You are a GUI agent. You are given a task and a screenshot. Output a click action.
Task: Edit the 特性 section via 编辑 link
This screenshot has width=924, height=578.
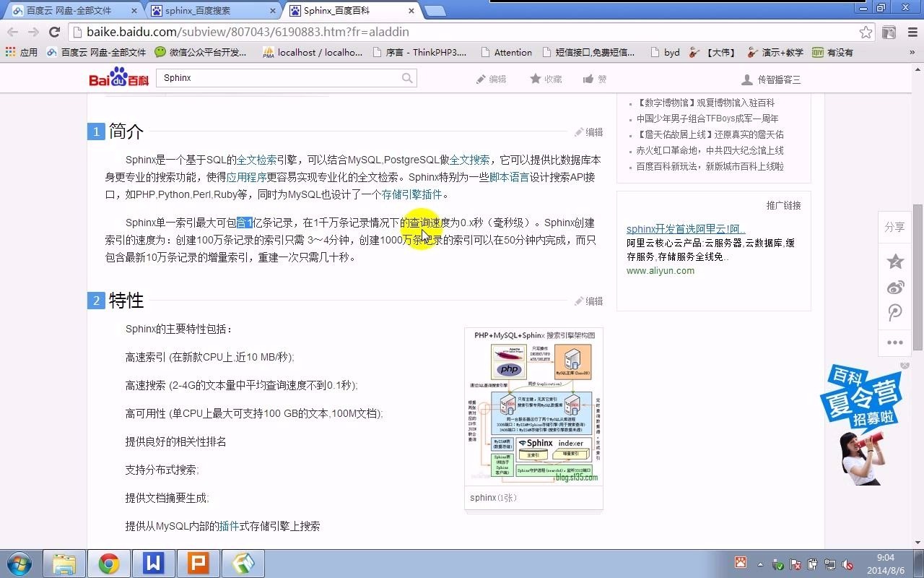(589, 301)
